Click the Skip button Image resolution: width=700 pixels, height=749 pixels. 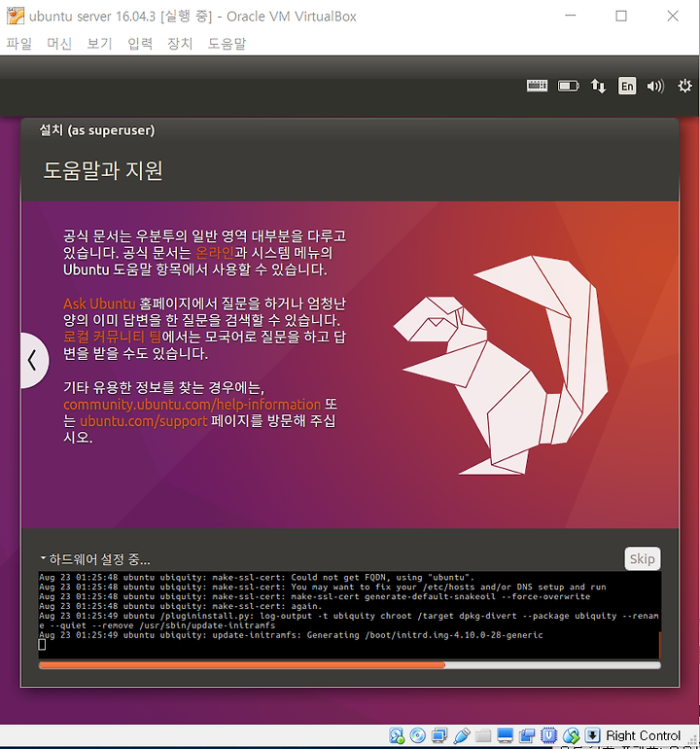(x=643, y=558)
